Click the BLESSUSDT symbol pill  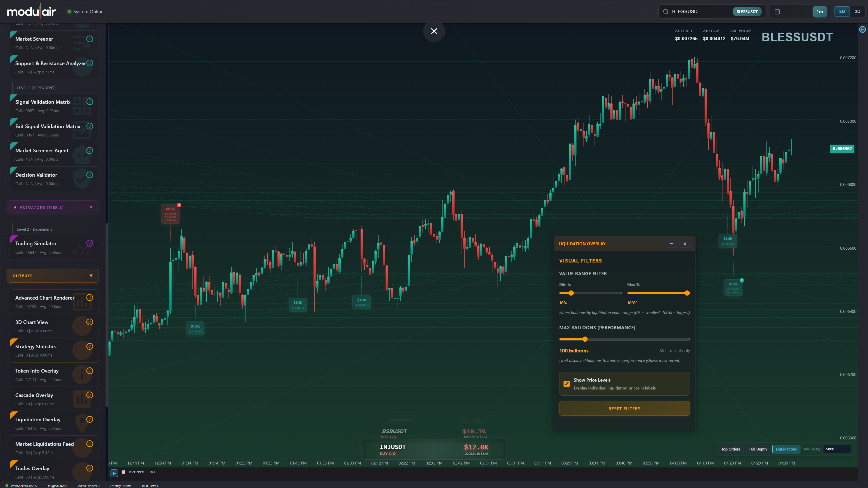747,12
